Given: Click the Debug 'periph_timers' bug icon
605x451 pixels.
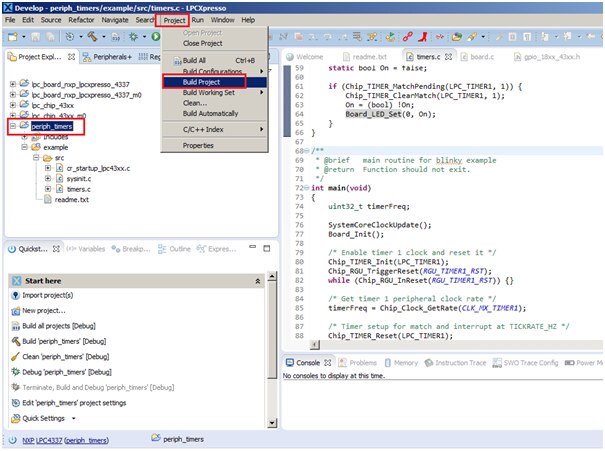Looking at the screenshot, I should [x=14, y=372].
